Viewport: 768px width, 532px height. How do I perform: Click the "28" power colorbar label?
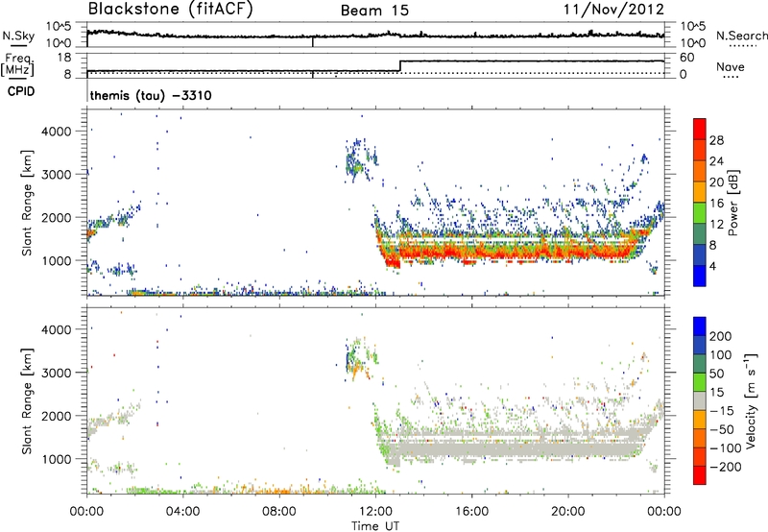716,140
